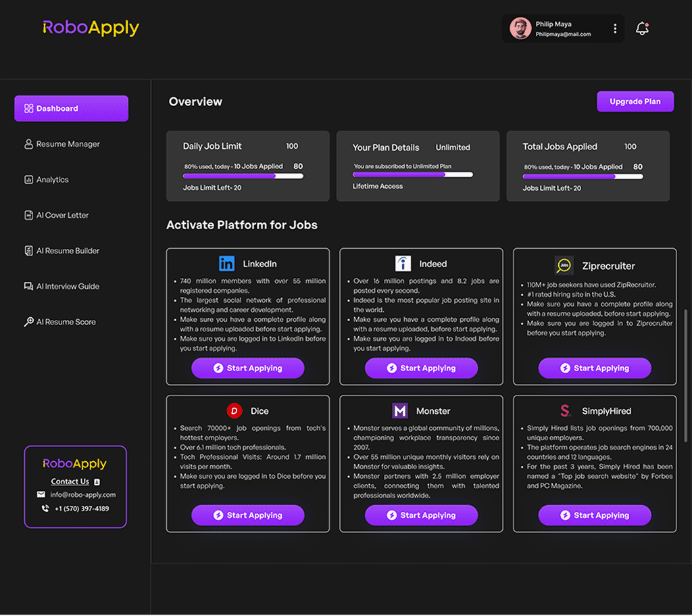Open the three-dot menu beside Philip Maya
The height and width of the screenshot is (616, 692).
point(615,28)
